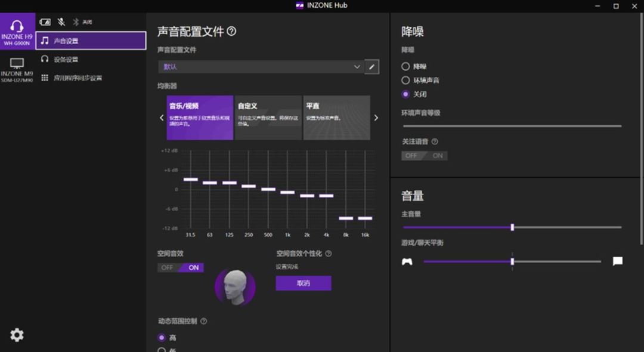Click the 环境声音等级 level slider
This screenshot has height=352, width=644.
(x=512, y=126)
